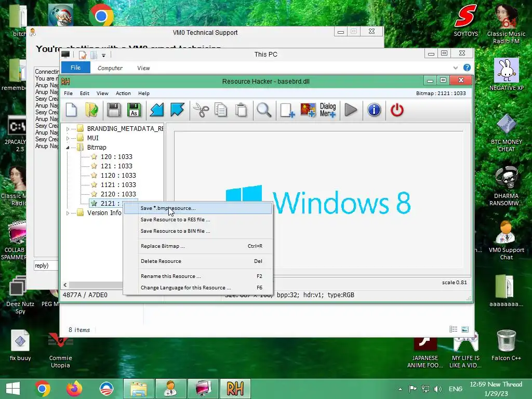Choose Change Language for this Resource
The height and width of the screenshot is (399, 532).
point(198,288)
